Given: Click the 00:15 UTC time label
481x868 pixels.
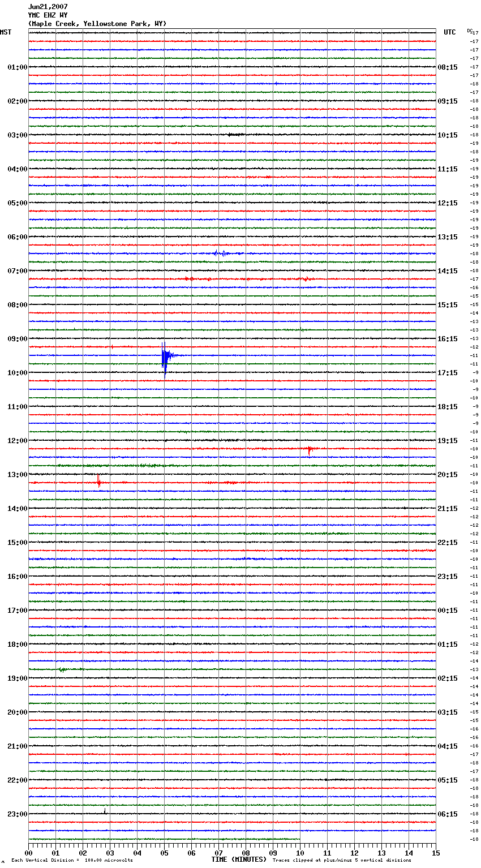Looking at the screenshot, I should click(x=448, y=611).
